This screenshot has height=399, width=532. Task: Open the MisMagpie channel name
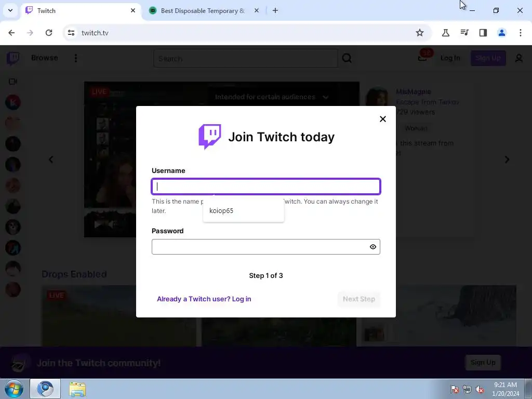(x=413, y=91)
